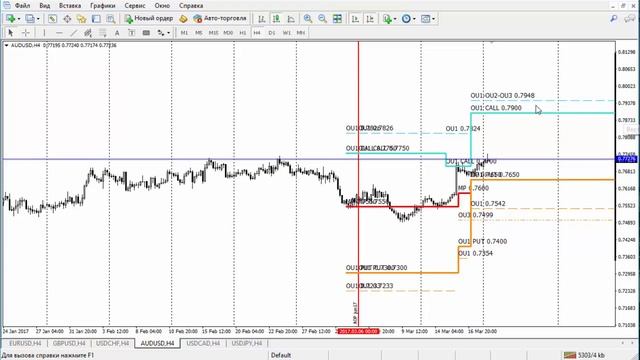Select the equidistant channel tool
640x360 pixels.
tap(88, 33)
